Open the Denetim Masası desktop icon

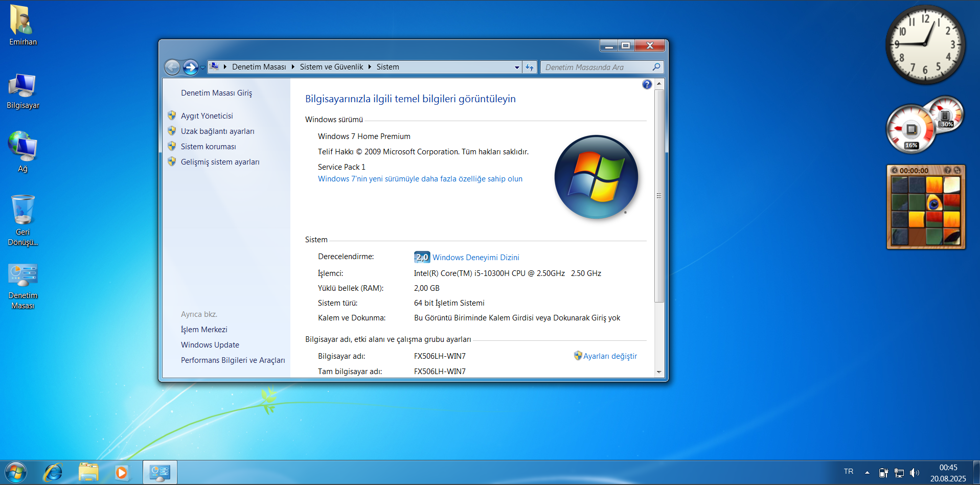pos(22,285)
